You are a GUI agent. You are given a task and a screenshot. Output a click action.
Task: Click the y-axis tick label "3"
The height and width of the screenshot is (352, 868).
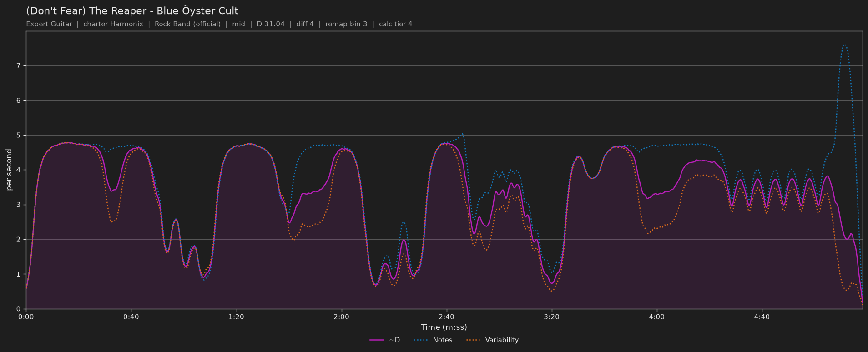(18, 205)
